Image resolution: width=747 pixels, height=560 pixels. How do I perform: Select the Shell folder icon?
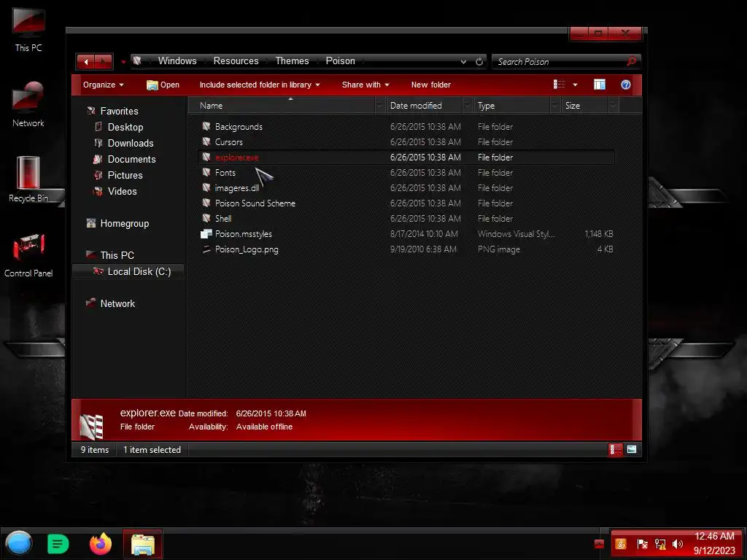pos(206,218)
